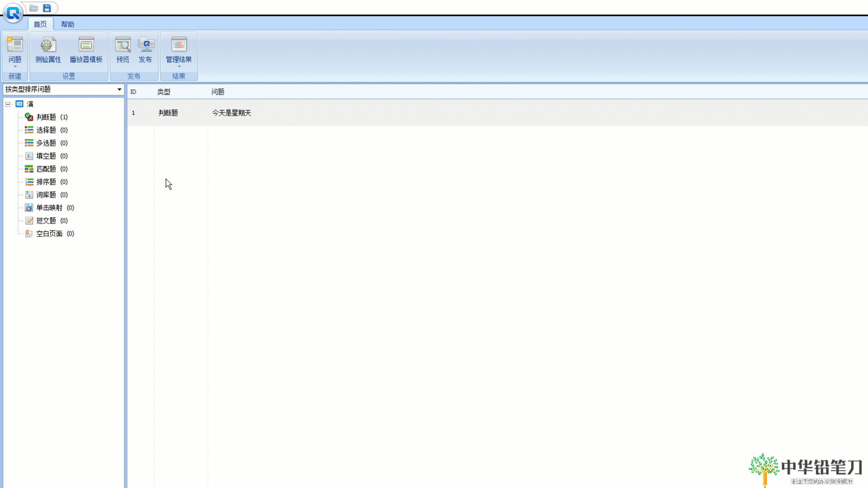Select 判断题 (1) in the tree
The width and height of the screenshot is (868, 488).
tap(46, 117)
